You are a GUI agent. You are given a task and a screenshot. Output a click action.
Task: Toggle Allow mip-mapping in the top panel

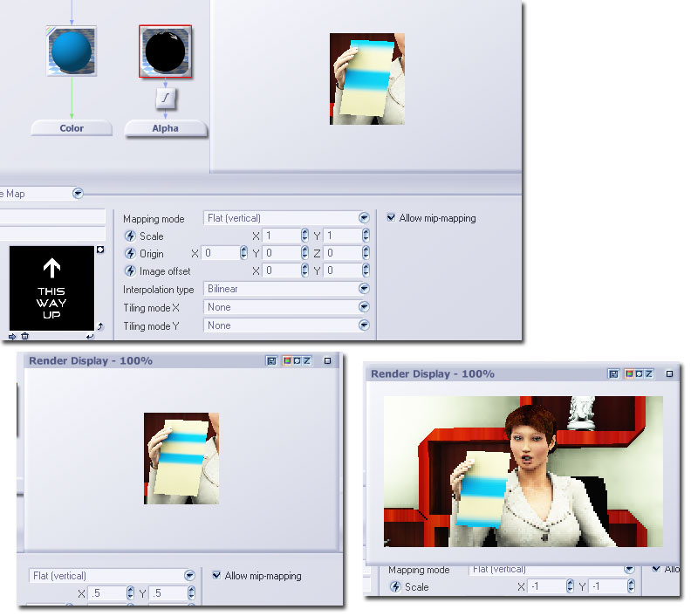point(391,217)
